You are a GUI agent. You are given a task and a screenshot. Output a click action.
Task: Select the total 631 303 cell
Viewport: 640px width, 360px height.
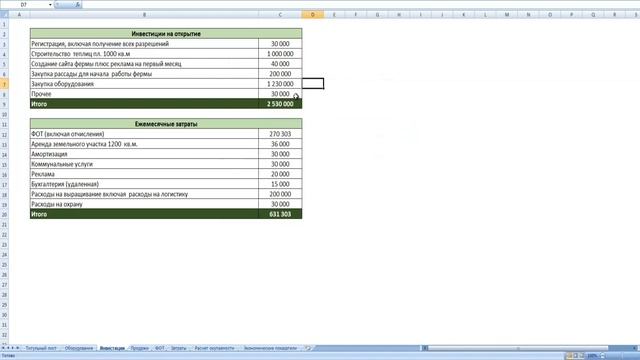pos(280,214)
